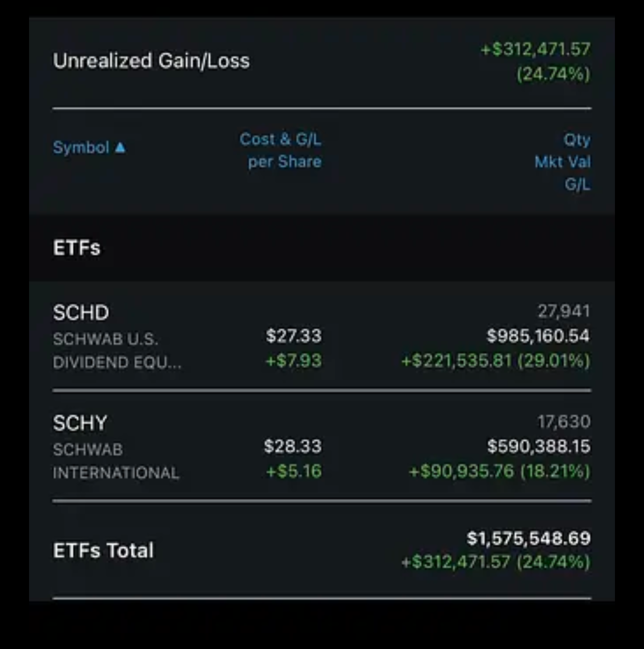The width and height of the screenshot is (644, 649).
Task: Select the Cost & G/L per Share header
Action: [280, 150]
